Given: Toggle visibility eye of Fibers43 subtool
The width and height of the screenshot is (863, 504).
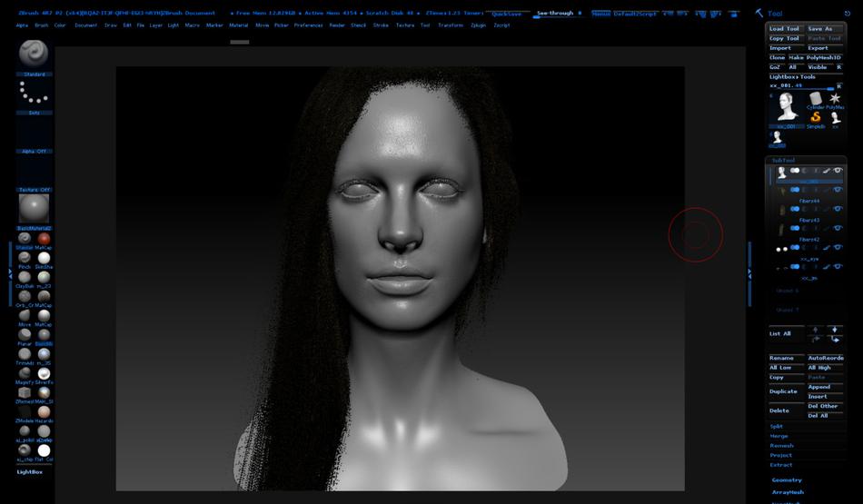Looking at the screenshot, I should [838, 209].
